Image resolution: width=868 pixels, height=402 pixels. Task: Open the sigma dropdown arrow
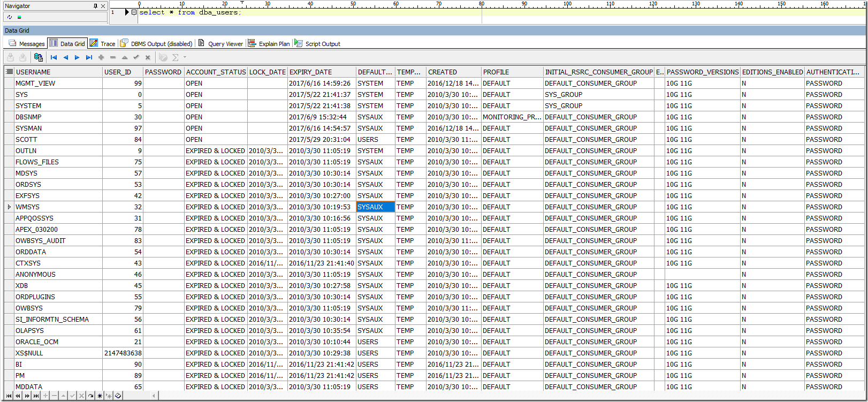[185, 57]
